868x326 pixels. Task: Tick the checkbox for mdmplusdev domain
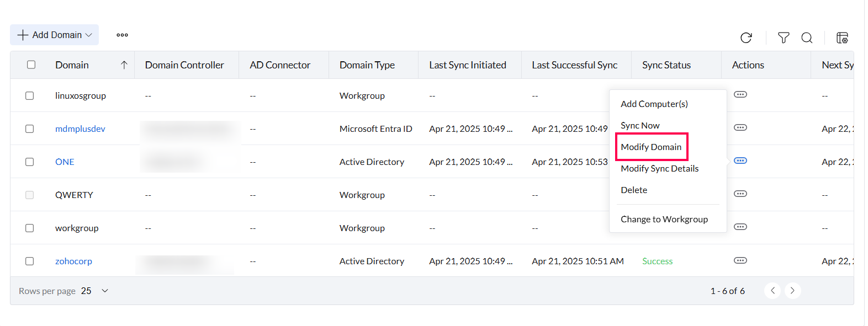point(30,129)
